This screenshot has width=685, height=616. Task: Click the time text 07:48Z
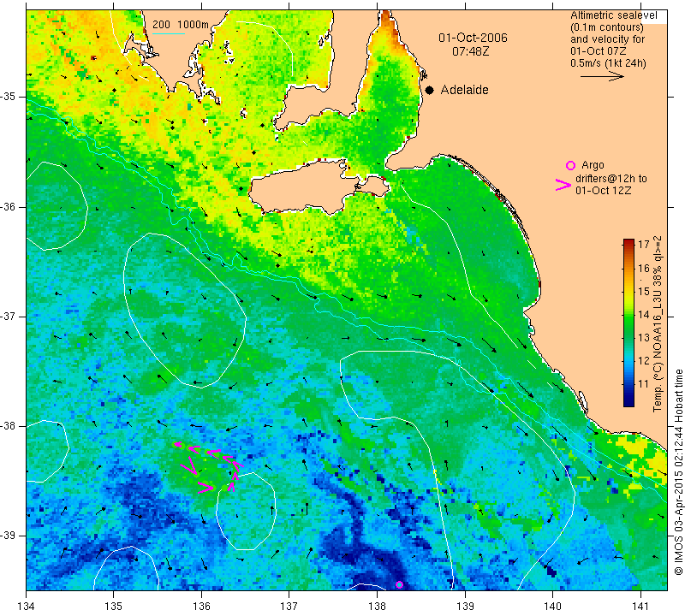(470, 51)
